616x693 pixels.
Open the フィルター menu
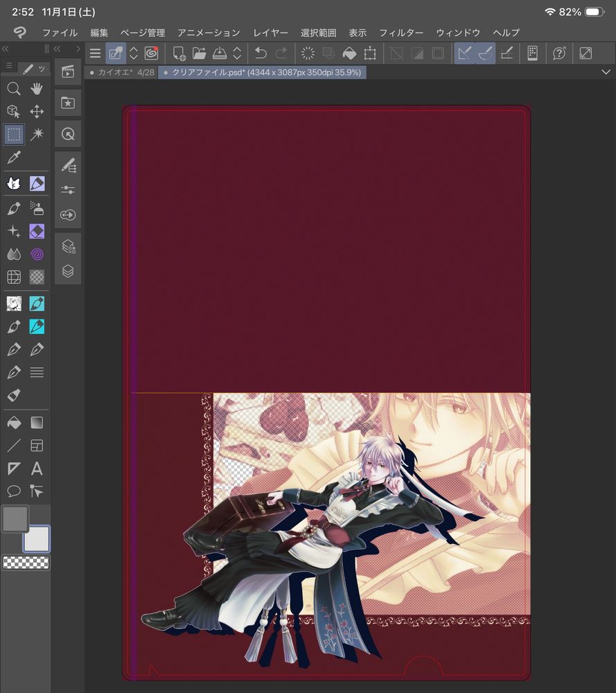coord(401,33)
